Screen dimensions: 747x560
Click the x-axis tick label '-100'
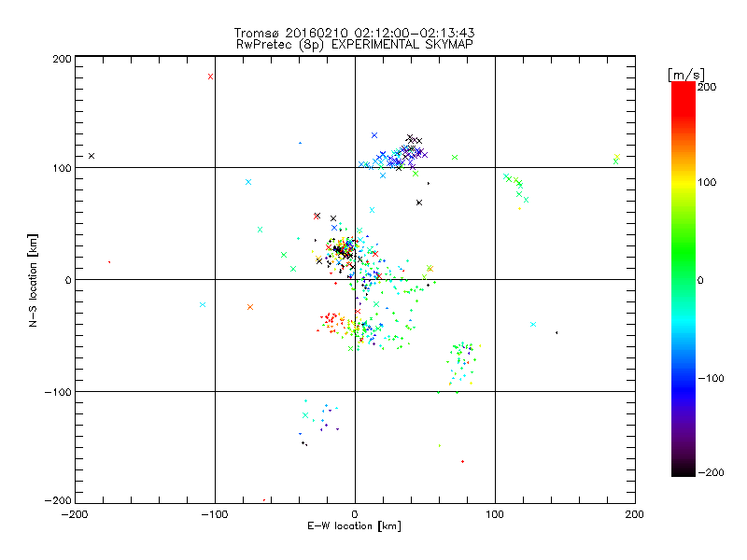215,514
